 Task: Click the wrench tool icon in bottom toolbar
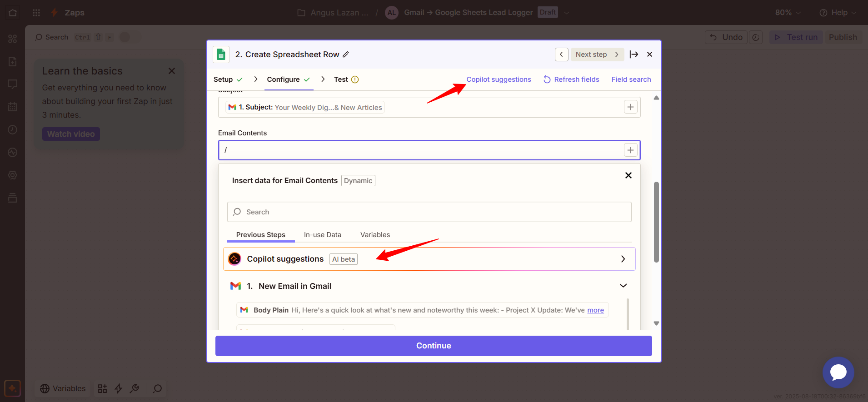coord(135,388)
